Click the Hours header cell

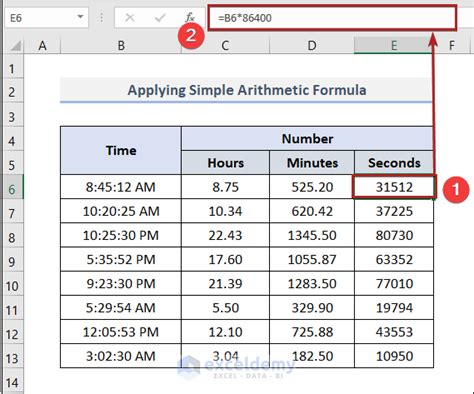coord(225,163)
